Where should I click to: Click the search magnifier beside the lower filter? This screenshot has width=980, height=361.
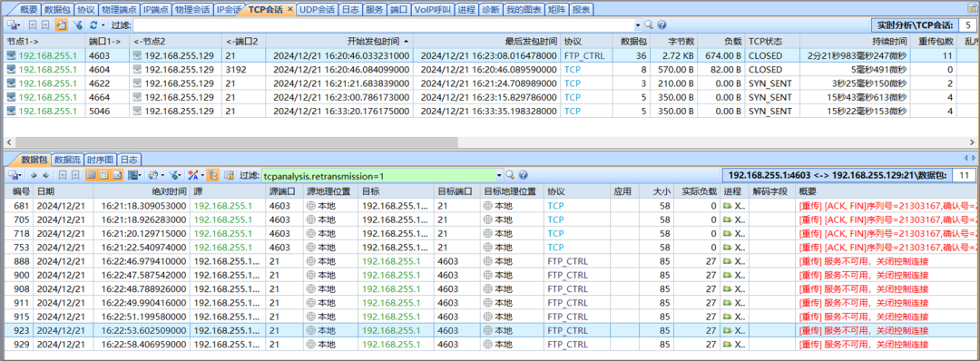click(x=510, y=175)
